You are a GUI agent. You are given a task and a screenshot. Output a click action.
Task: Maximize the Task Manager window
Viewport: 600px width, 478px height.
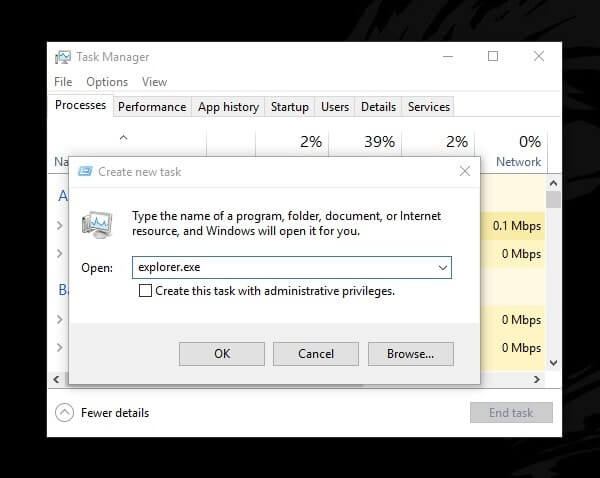click(493, 56)
